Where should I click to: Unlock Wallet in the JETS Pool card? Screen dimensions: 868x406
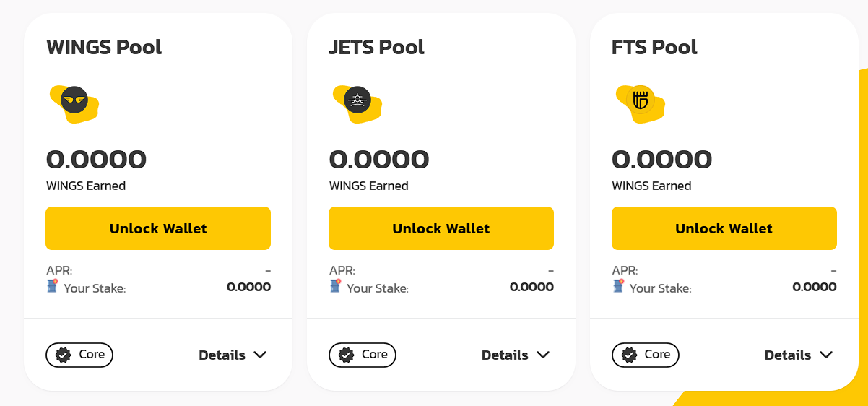point(441,228)
